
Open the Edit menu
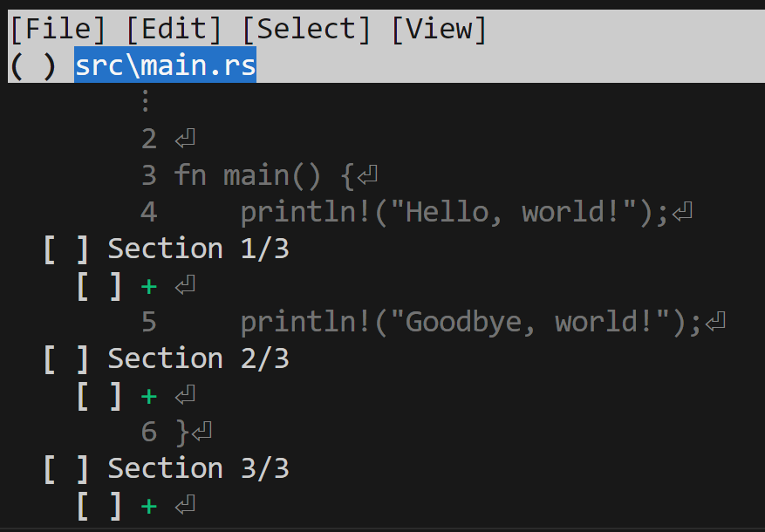pos(174,29)
